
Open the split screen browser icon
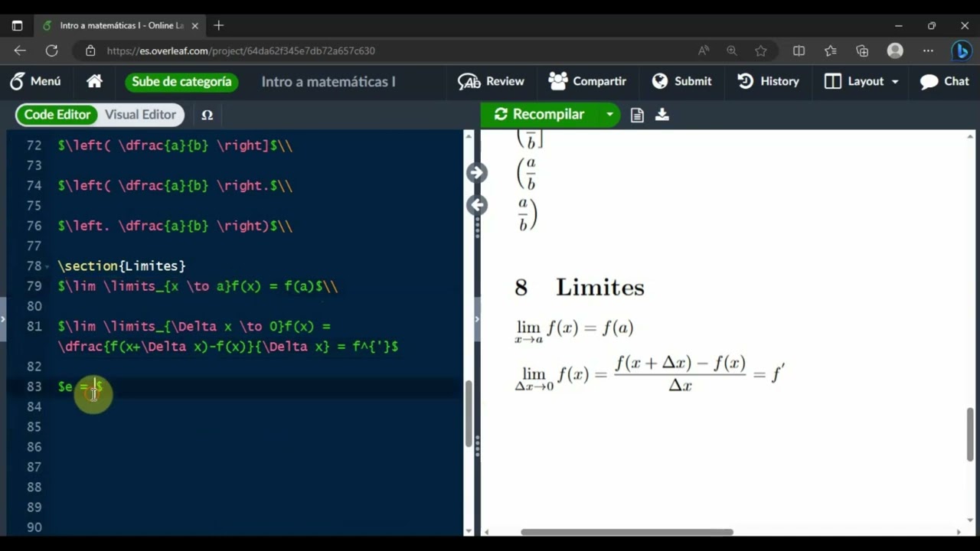pos(799,51)
